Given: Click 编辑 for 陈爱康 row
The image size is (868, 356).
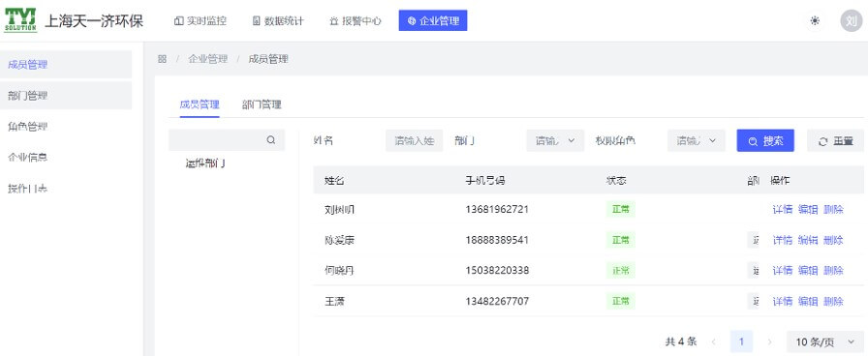Looking at the screenshot, I should click(x=808, y=240).
